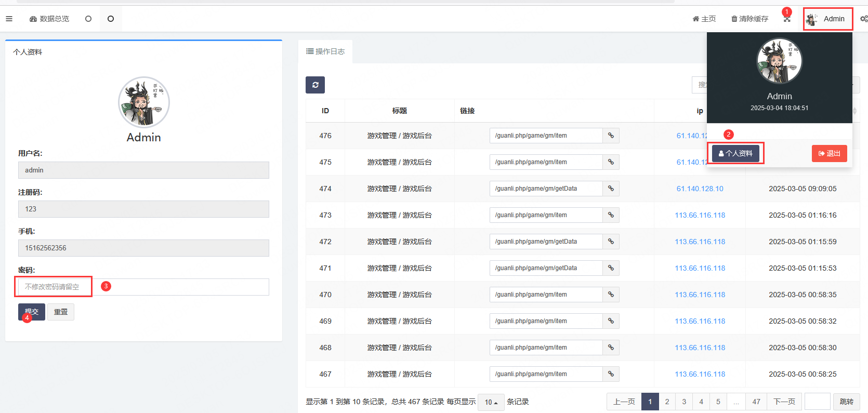This screenshot has height=413, width=868.
Task: Click the refresh icon button above the log table
Action: tap(315, 85)
